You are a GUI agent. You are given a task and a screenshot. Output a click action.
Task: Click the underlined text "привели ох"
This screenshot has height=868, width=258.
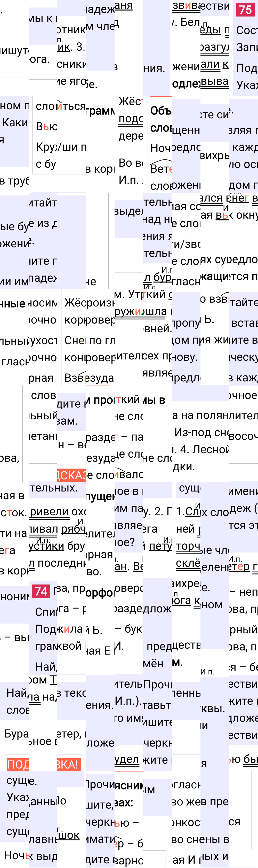click(x=57, y=512)
